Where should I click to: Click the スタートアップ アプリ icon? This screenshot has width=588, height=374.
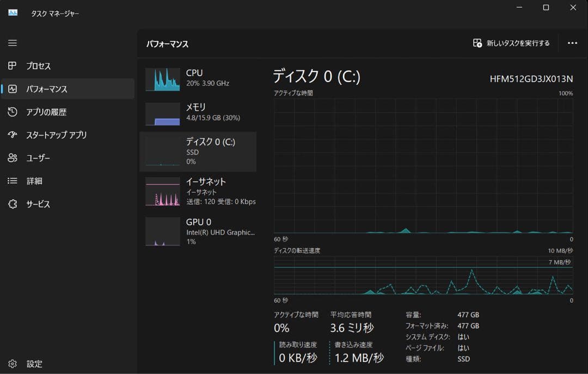tap(13, 135)
